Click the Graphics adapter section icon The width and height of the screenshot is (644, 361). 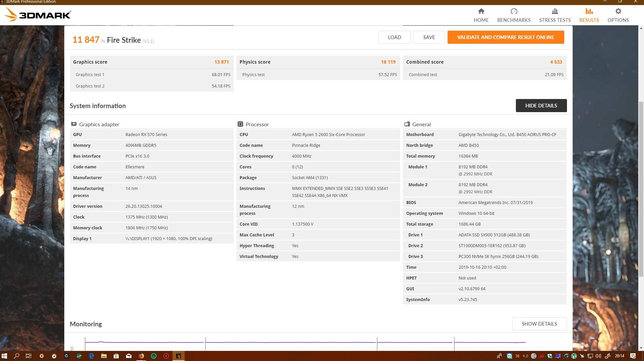pos(74,124)
